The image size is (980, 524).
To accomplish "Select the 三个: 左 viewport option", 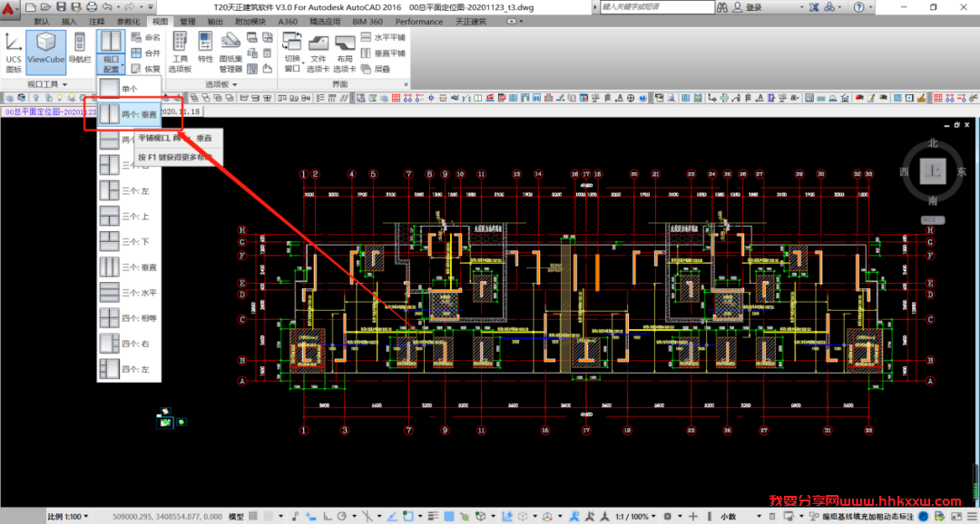I will 129,191.
